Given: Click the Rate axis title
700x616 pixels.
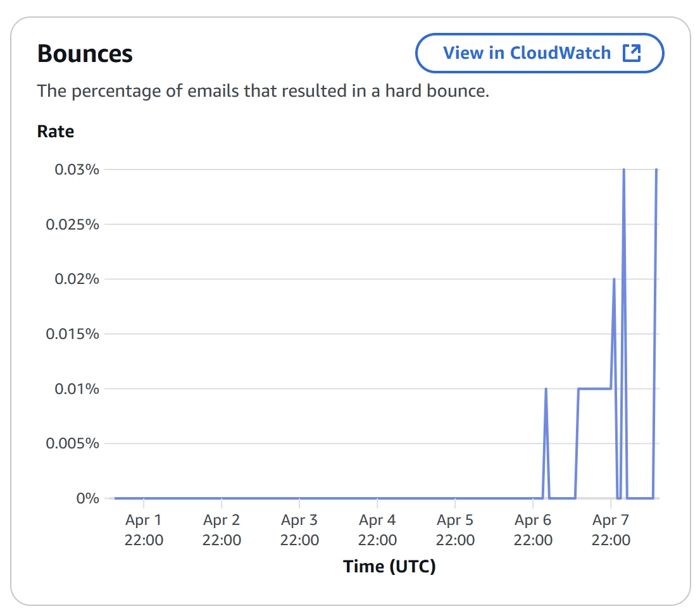Looking at the screenshot, I should point(56,132).
